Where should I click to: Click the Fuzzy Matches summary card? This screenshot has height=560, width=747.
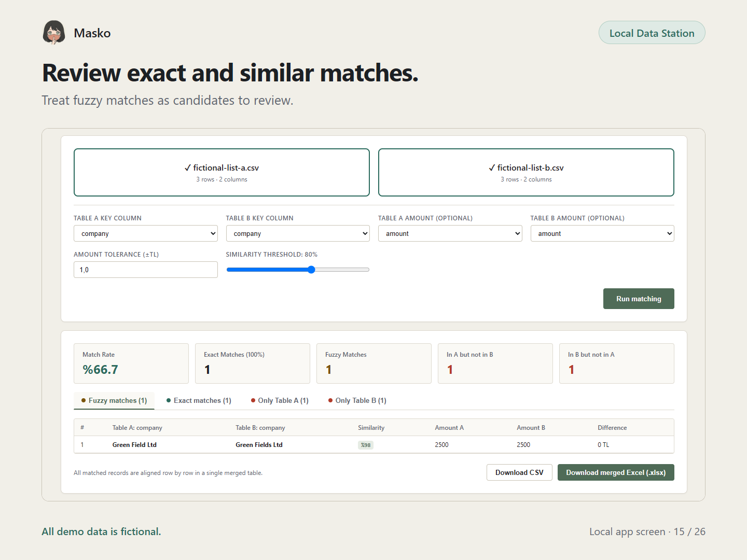[x=374, y=363]
